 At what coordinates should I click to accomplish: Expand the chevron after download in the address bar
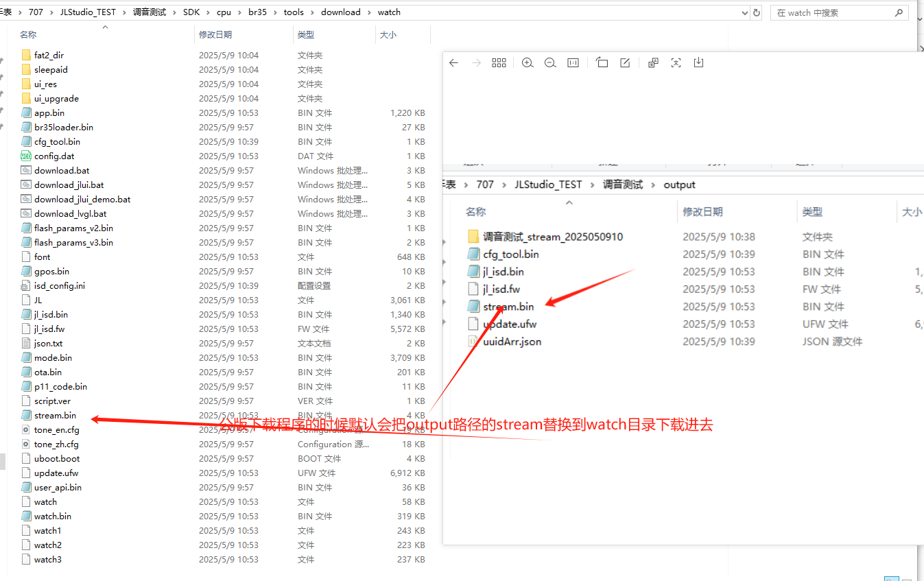pos(369,12)
